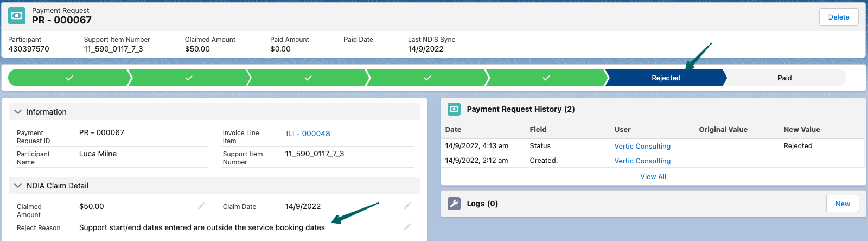
Task: Select the Rejected stage in path
Action: coord(665,78)
